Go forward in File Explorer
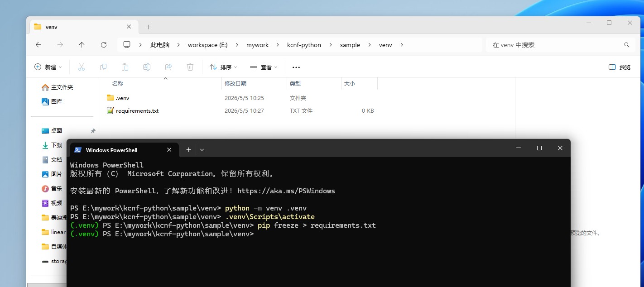 point(60,45)
